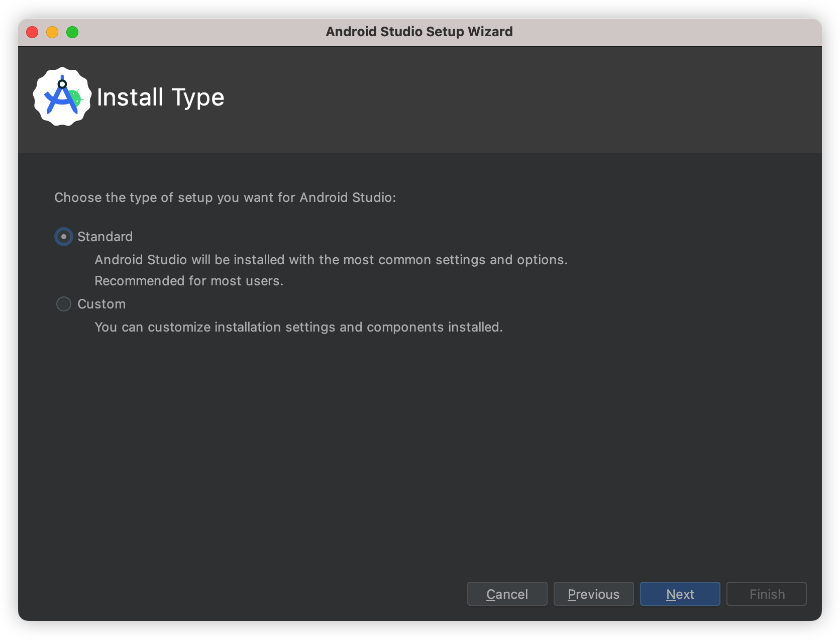The height and width of the screenshot is (639, 840).
Task: Close the Setup Wizard window
Action: pyautogui.click(x=32, y=32)
